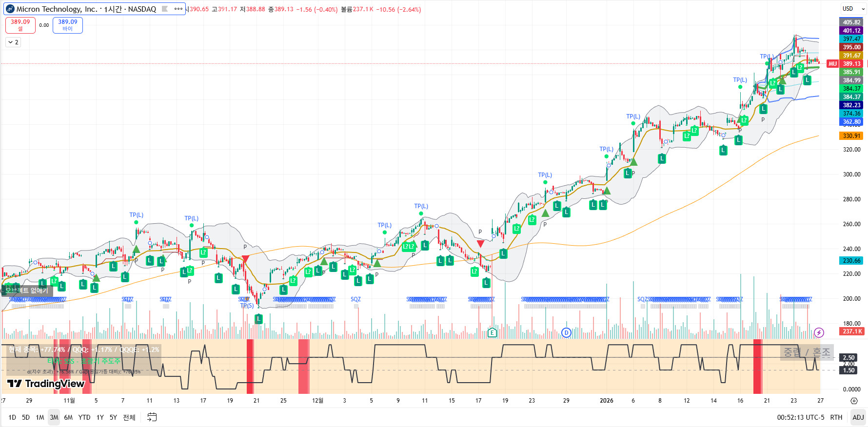
Task: Select the 전체 (all) time range
Action: point(129,417)
